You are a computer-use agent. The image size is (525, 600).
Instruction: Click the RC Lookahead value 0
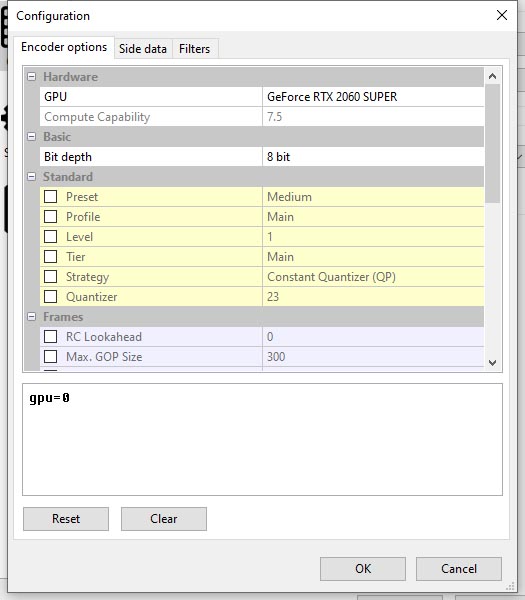tap(373, 337)
